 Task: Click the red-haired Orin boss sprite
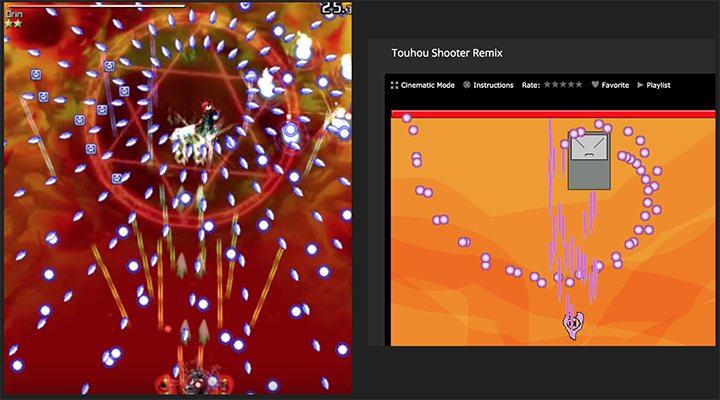[208, 117]
